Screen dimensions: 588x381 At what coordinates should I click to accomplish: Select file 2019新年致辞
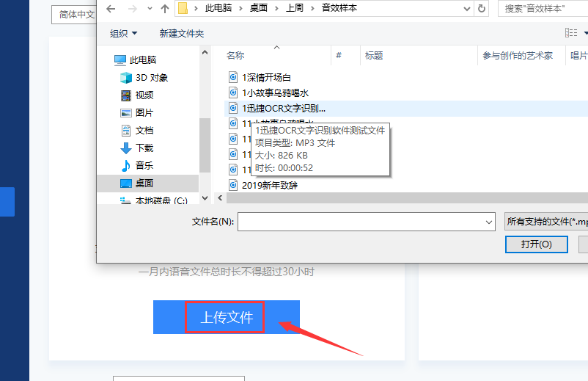coord(270,185)
